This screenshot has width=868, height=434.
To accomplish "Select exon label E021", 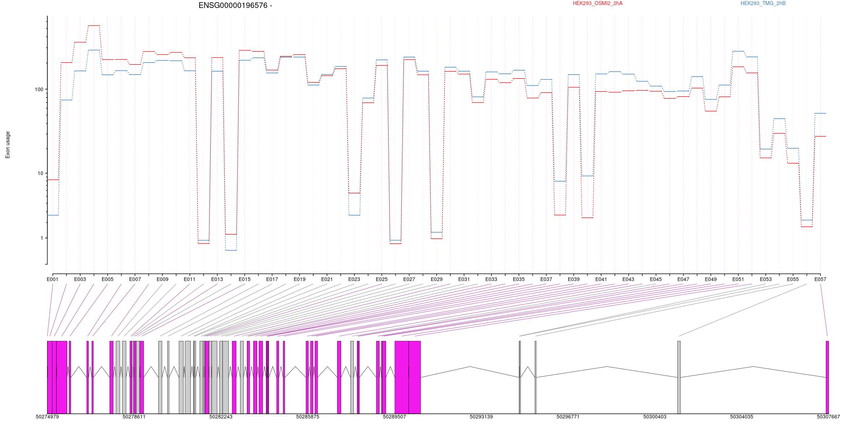I will tap(327, 279).
